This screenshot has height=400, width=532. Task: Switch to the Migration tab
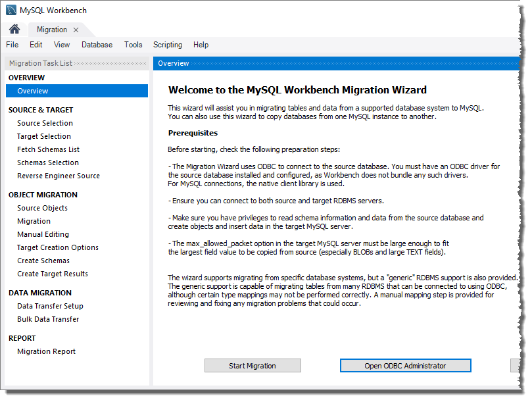click(x=53, y=30)
